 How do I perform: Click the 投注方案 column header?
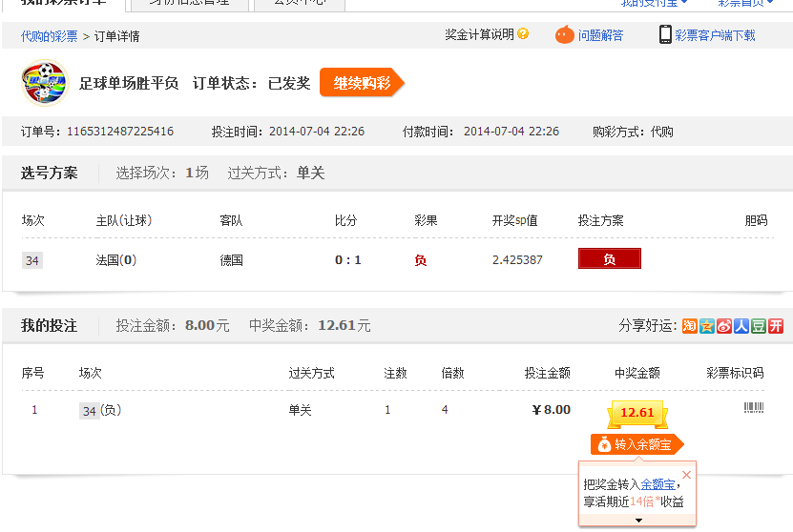point(601,221)
